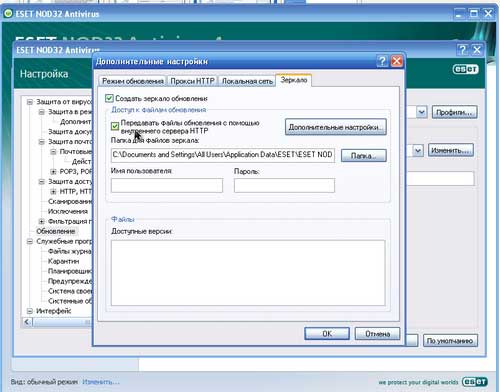Viewport: 500px width, 392px height.
Task: Focus the 'Имя пользователя' input field
Action: [167, 185]
